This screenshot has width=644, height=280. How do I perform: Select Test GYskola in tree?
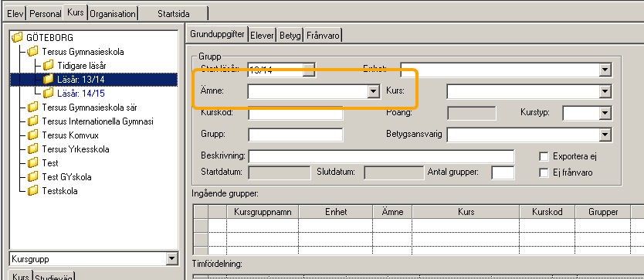66,177
